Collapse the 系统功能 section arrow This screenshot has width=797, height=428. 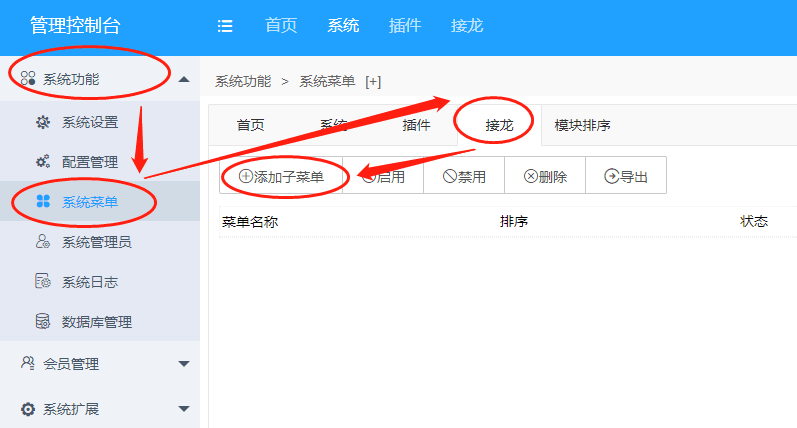pos(184,79)
